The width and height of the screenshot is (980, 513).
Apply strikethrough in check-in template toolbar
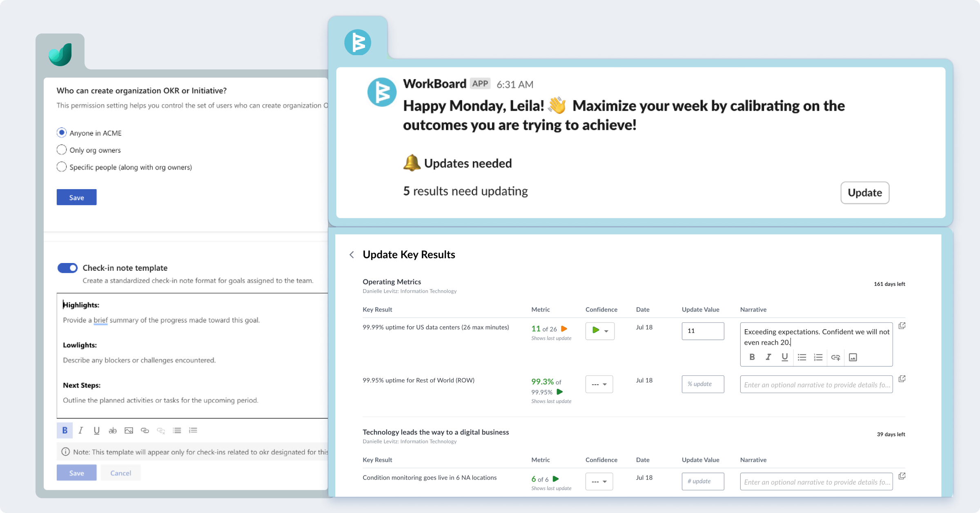click(x=113, y=430)
